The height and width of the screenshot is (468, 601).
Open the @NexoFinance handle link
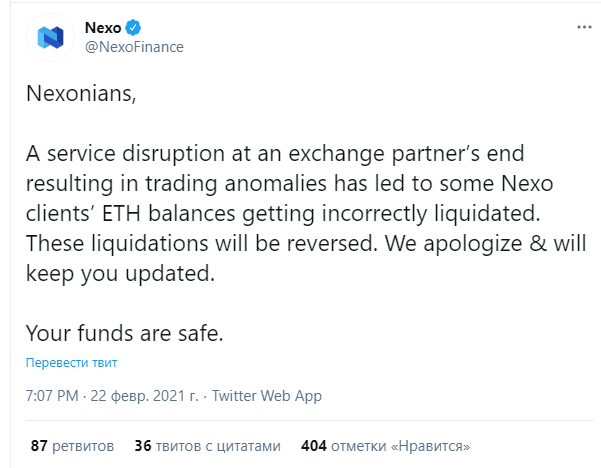point(134,47)
